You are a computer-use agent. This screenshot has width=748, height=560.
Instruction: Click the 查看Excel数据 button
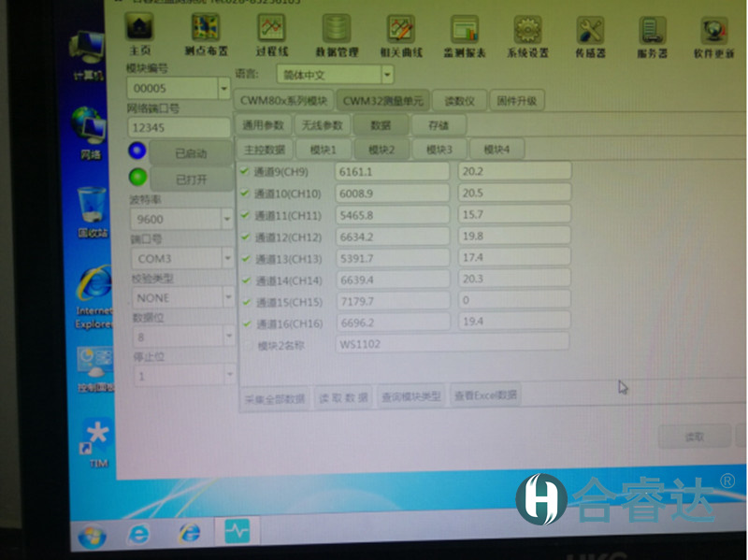pyautogui.click(x=485, y=396)
